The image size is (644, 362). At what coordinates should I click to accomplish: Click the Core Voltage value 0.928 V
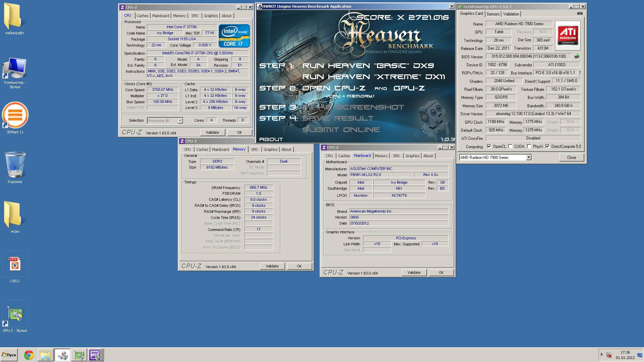(x=205, y=45)
